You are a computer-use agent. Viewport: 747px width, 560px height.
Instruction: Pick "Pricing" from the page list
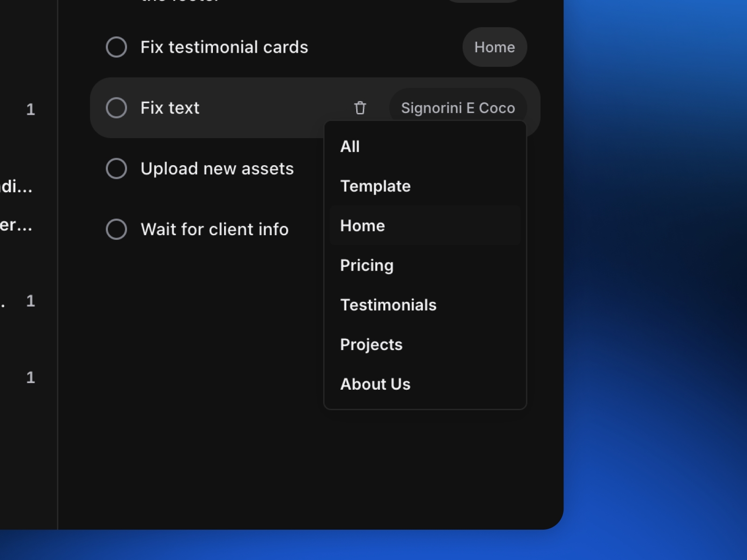[367, 265]
